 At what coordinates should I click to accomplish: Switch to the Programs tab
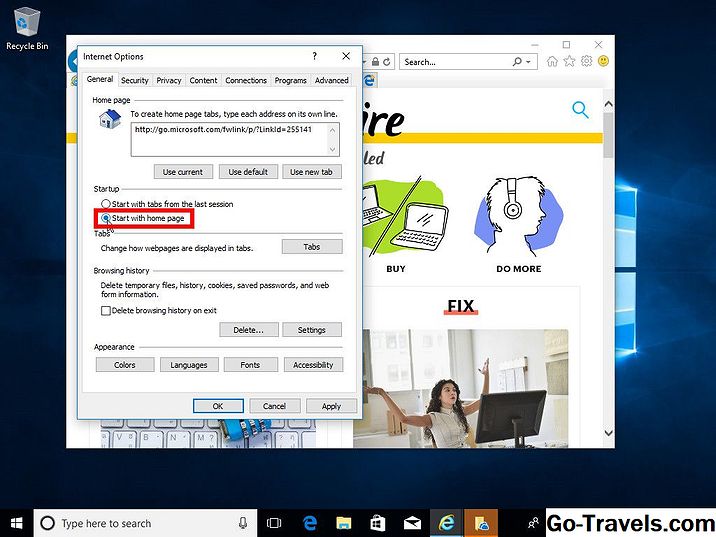[290, 80]
